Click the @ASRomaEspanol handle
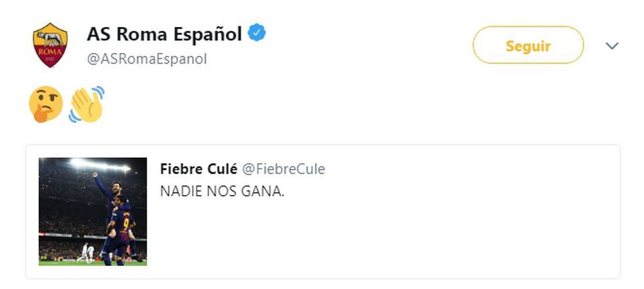The image size is (644, 289). click(x=147, y=58)
